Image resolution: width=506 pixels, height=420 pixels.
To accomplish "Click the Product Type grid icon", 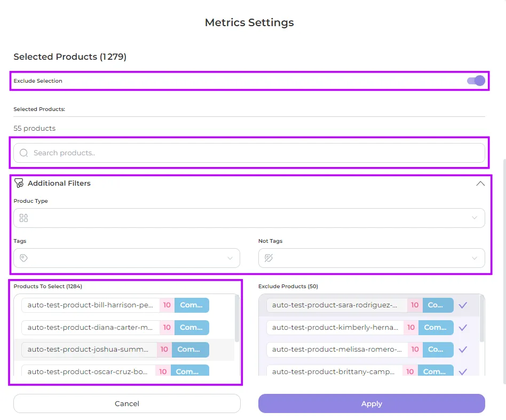I will 23,218.
